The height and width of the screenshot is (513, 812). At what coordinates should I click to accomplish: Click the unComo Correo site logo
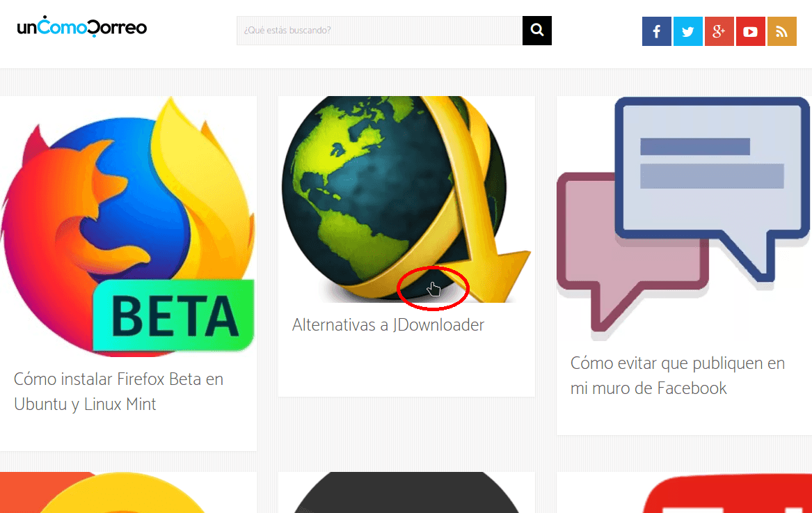coord(82,26)
